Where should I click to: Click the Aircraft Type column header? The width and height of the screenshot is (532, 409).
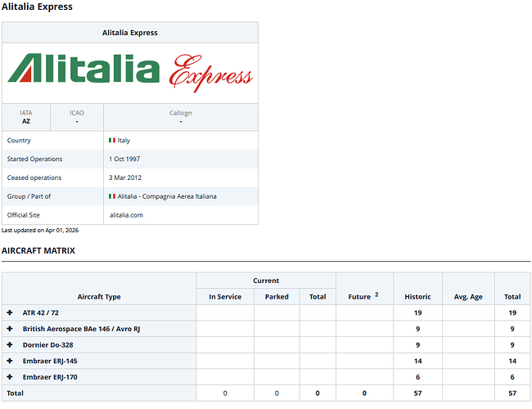(99, 297)
